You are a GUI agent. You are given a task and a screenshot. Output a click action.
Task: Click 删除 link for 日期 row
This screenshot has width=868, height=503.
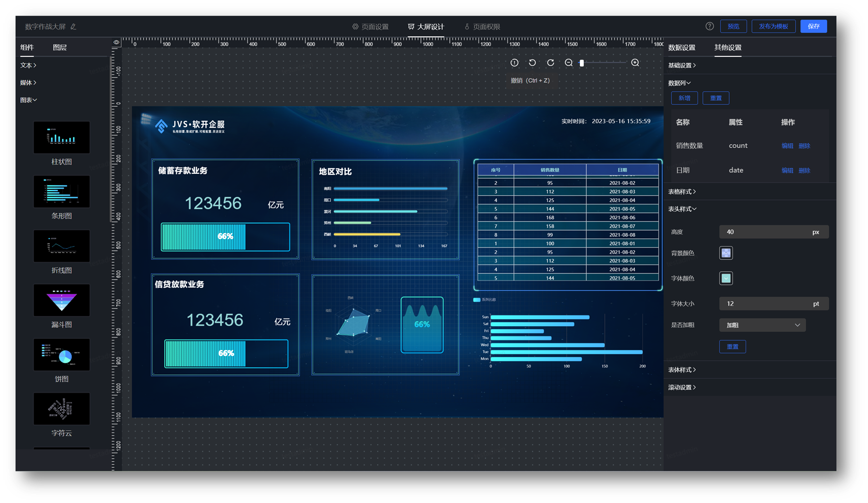point(804,170)
